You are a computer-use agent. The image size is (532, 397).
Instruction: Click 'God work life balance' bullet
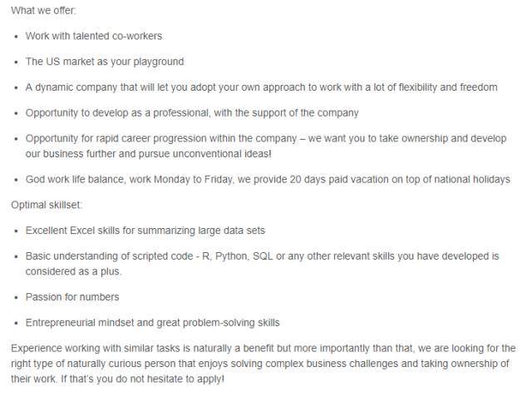(75, 179)
